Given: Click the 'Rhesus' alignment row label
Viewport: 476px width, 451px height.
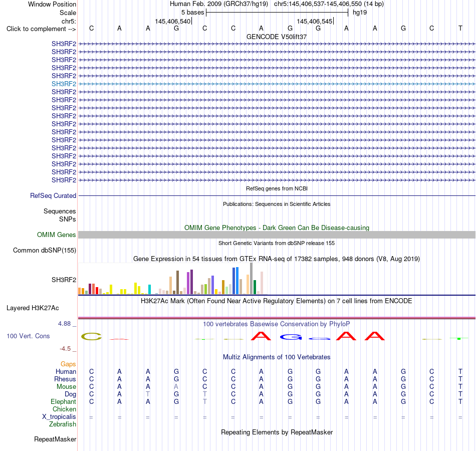Looking at the screenshot, I should click(65, 379).
